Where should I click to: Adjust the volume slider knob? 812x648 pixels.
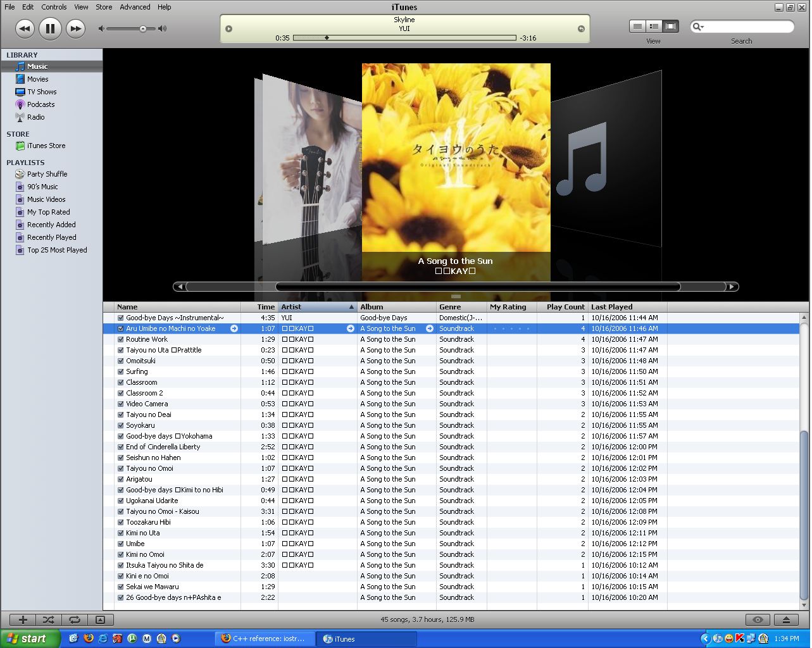pos(143,28)
